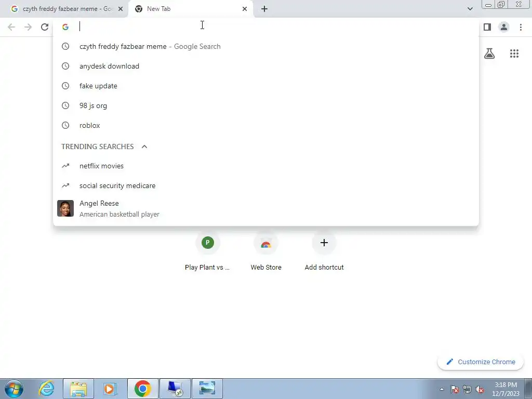
Task: Open Windows Explorer folder in taskbar
Action: tap(78, 389)
